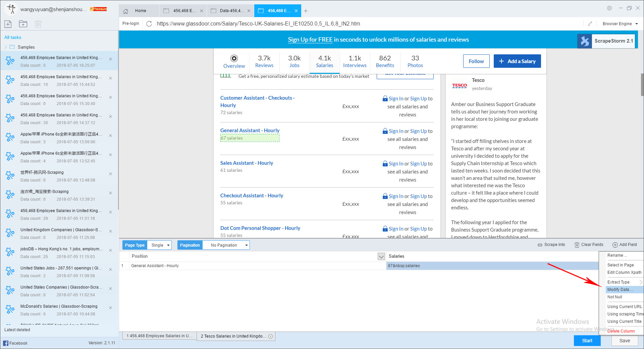Image resolution: width=644 pixels, height=349 pixels.
Task: Click Sign Up for FREE link
Action: (x=310, y=40)
